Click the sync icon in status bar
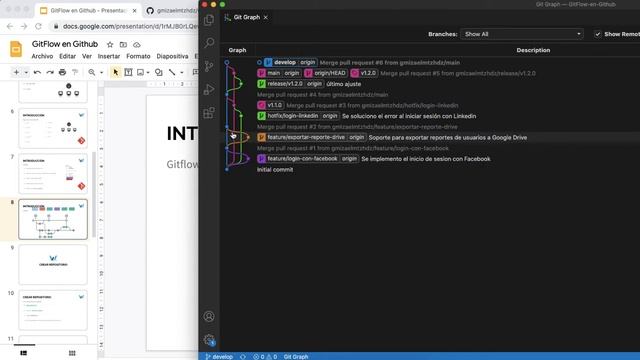The width and height of the screenshot is (640, 360). (242, 356)
